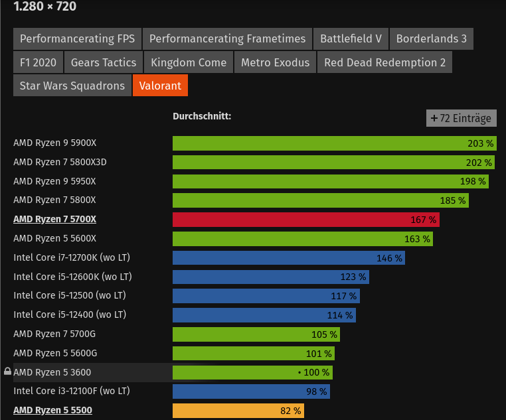Viewport: 506px width, 420px height.
Task: Open the AMD Ryzen 5 5500 link
Action: (x=52, y=410)
